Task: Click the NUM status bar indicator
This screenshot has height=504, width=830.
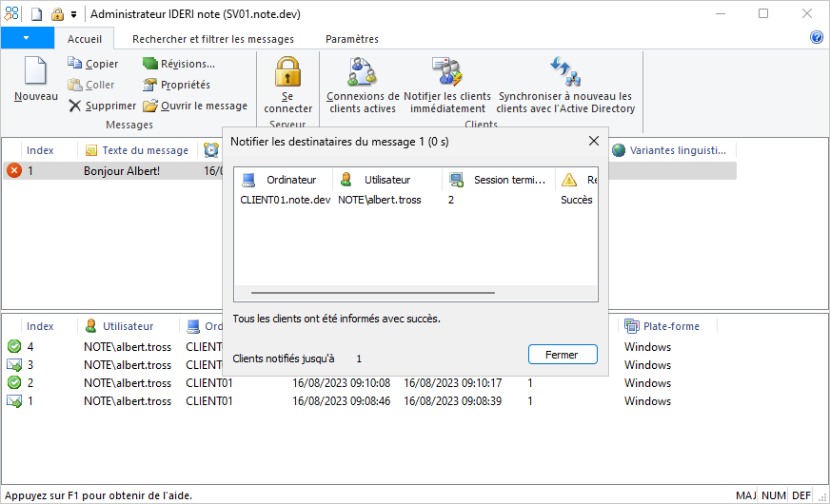Action: click(773, 495)
